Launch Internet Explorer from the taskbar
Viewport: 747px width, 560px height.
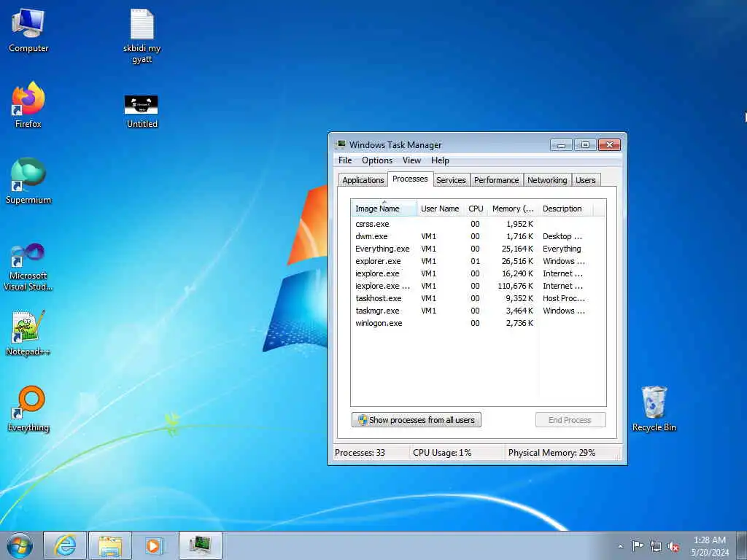65,545
